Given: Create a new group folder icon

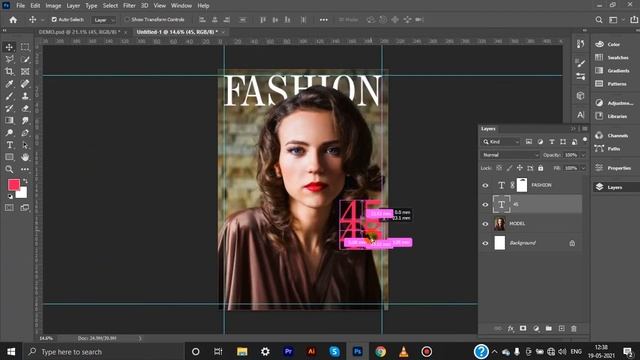Looking at the screenshot, I should pyautogui.click(x=549, y=329).
